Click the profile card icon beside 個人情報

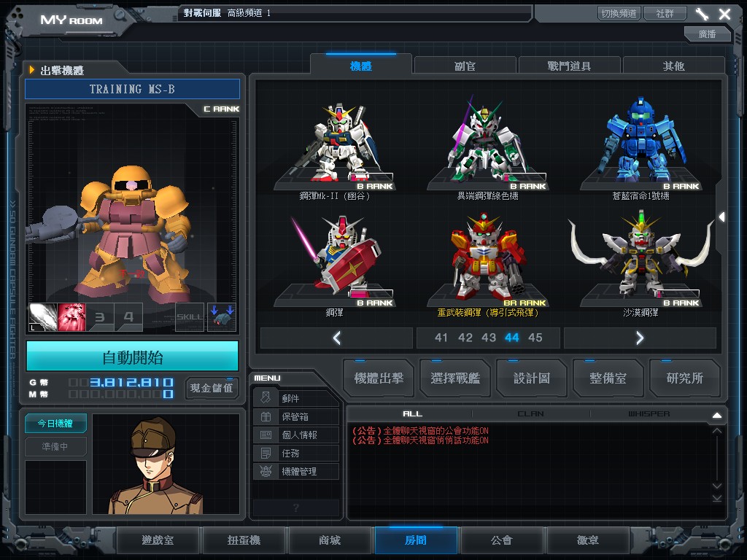pos(266,435)
